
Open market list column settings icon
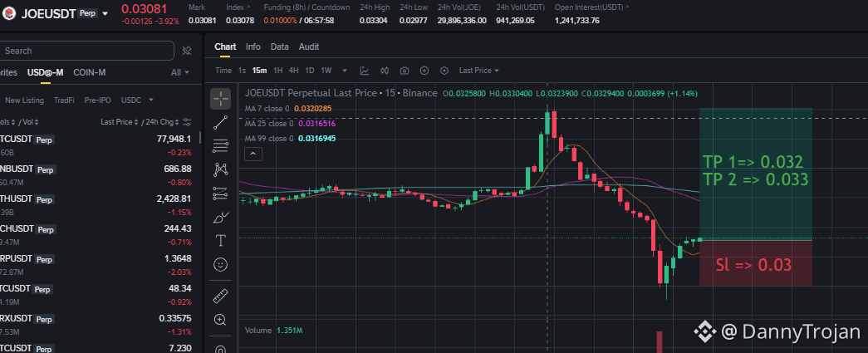click(x=187, y=122)
